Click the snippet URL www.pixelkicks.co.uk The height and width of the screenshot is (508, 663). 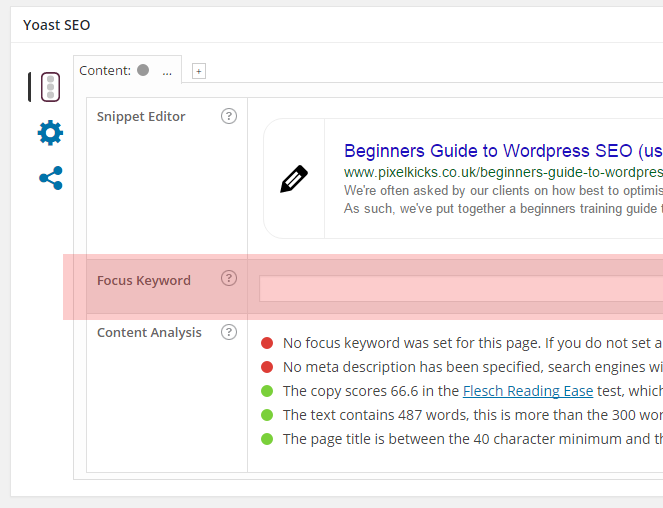coord(503,172)
